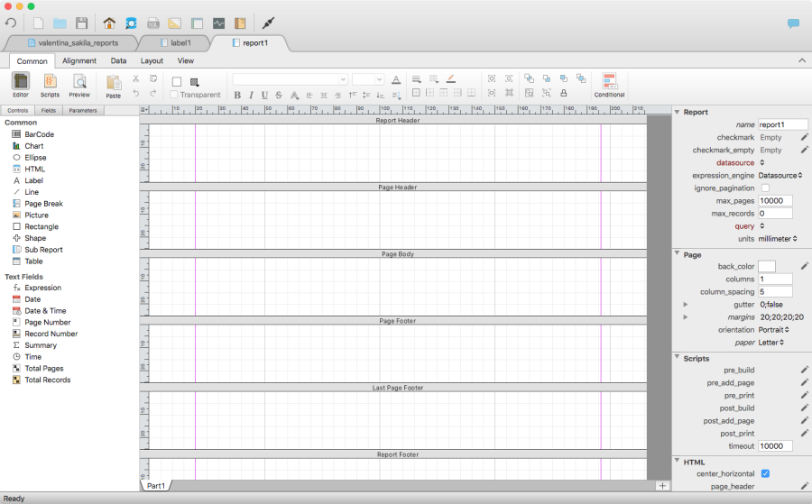Click the back_color white swatch
This screenshot has height=504, width=812.
[x=766, y=267]
